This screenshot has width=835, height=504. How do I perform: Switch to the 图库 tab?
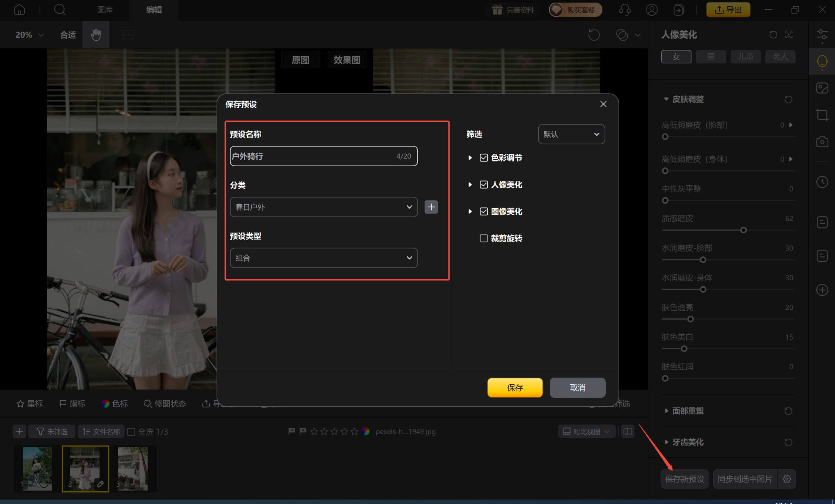[x=105, y=10]
